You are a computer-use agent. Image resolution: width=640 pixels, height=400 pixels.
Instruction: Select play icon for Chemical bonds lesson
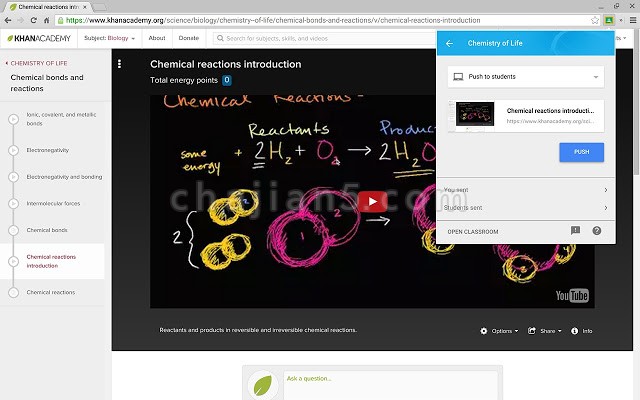(x=13, y=230)
